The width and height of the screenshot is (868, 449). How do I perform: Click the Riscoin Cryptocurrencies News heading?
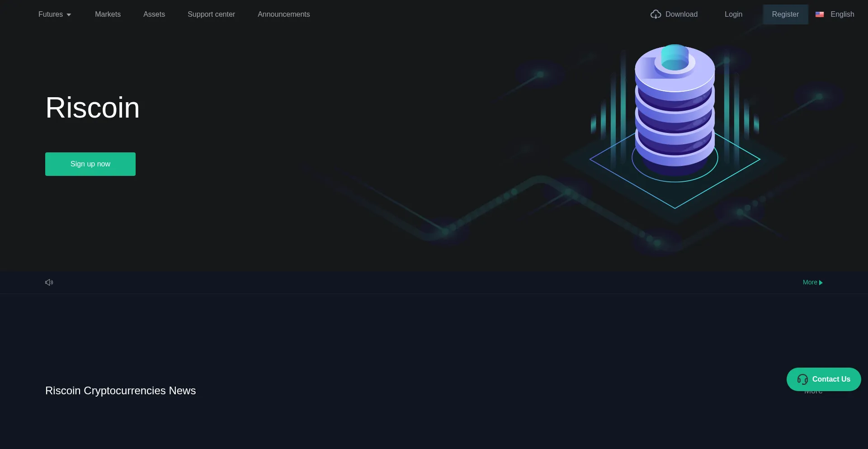[120, 391]
